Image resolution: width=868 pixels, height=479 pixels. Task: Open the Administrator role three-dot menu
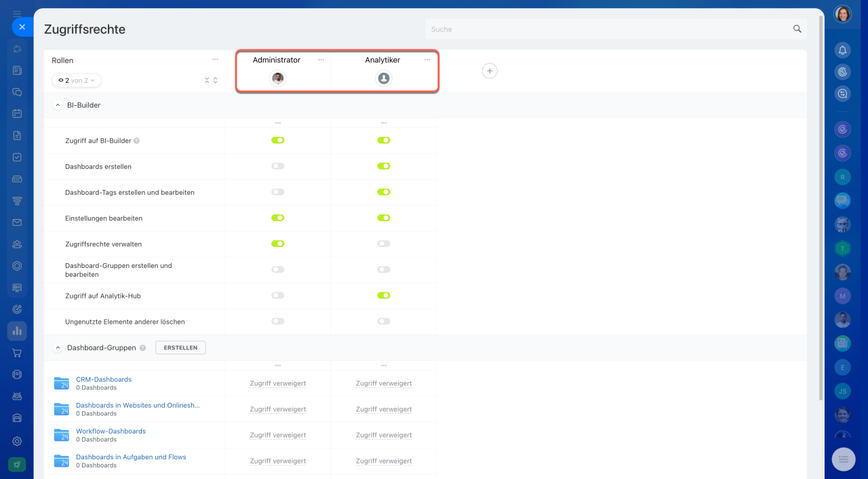(321, 60)
